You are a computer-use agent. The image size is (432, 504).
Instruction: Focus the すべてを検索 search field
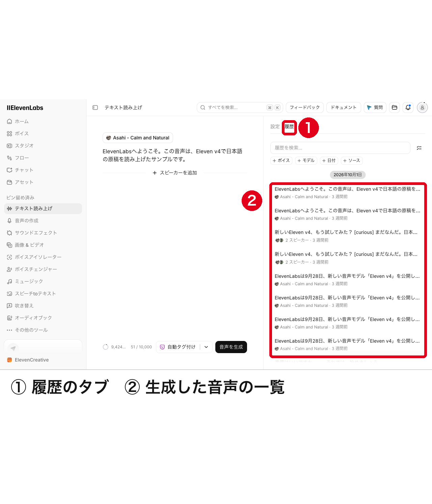240,108
